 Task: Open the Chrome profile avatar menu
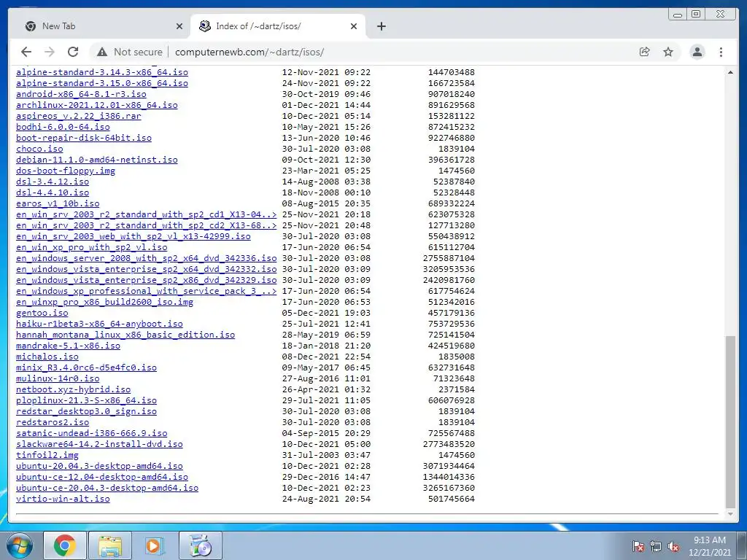point(697,52)
